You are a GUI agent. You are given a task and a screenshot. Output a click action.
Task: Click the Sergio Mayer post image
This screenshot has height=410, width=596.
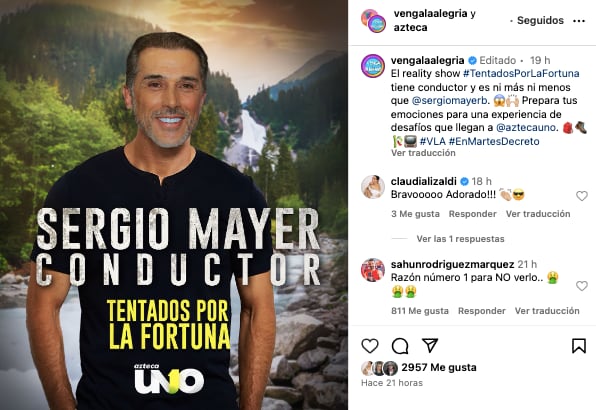pyautogui.click(x=174, y=205)
